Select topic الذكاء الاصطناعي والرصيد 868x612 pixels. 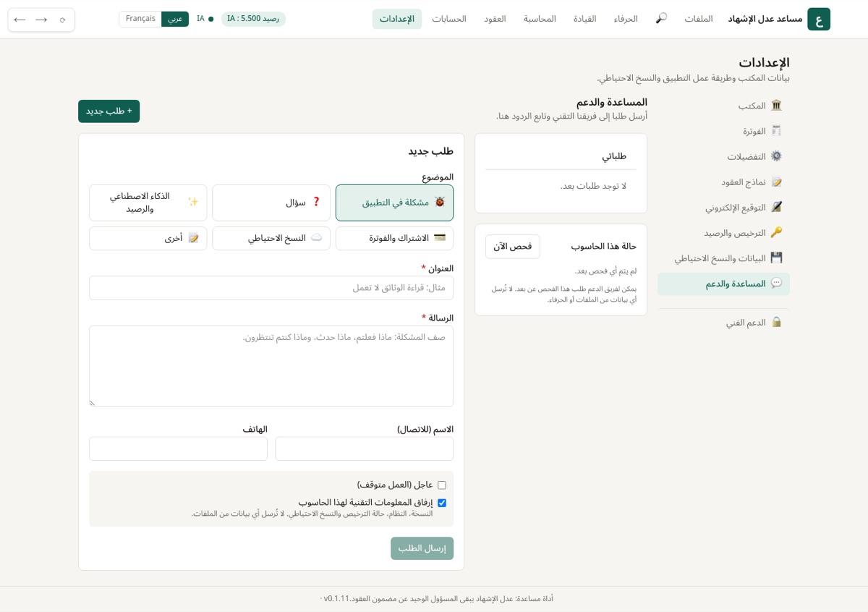(148, 203)
